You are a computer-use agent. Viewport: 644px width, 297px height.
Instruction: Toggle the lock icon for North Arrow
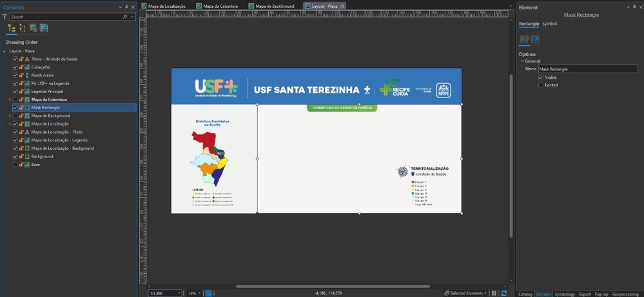tap(21, 76)
